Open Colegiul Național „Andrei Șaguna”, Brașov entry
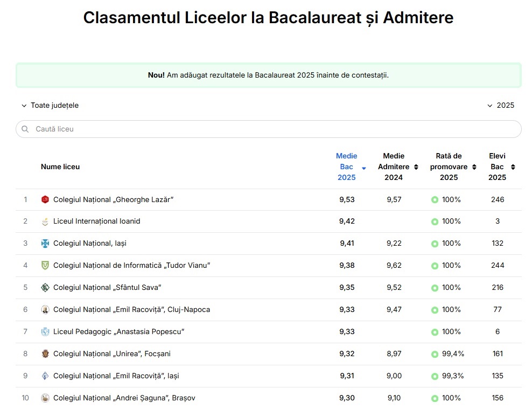Screen dimensions: 532x409 (x=124, y=398)
